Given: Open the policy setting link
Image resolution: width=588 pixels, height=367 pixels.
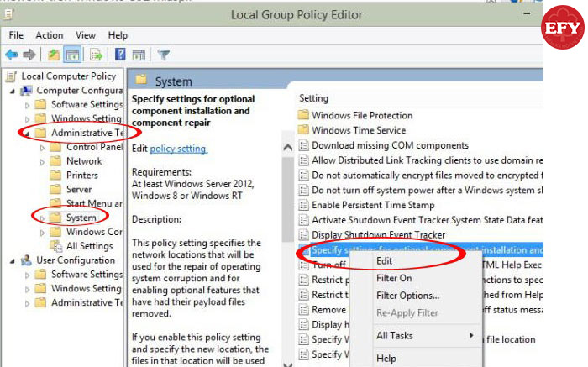Looking at the screenshot, I should 178,149.
